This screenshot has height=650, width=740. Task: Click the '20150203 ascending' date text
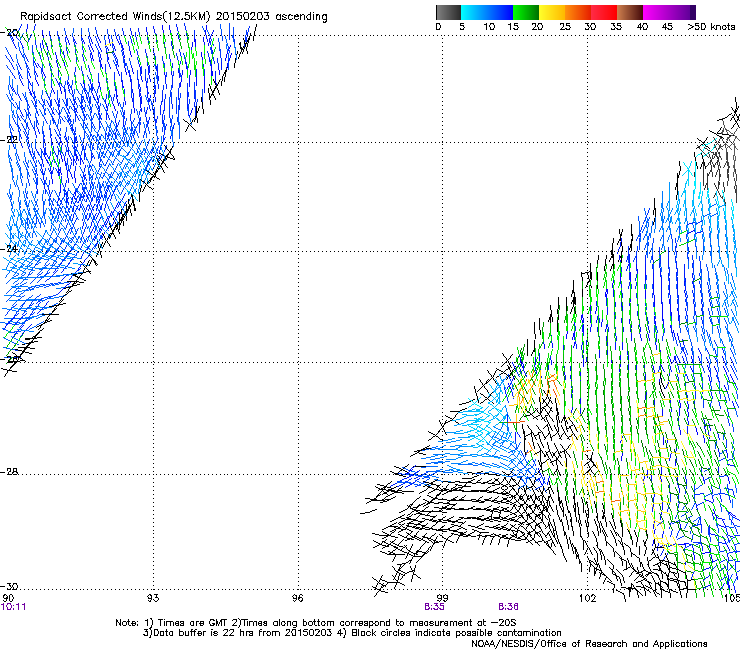pos(271,16)
